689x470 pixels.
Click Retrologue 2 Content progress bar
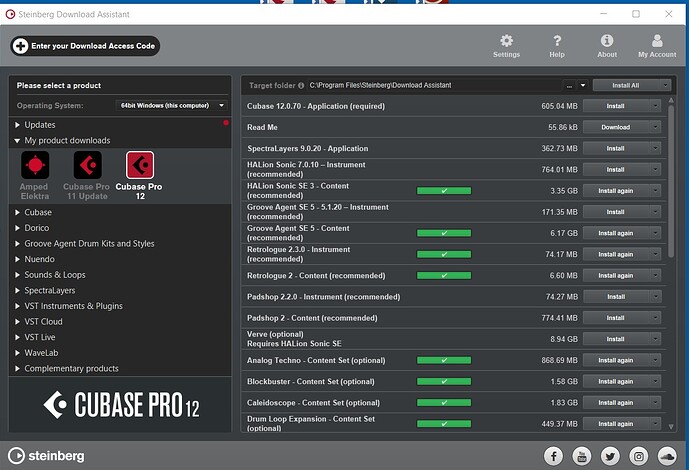444,275
